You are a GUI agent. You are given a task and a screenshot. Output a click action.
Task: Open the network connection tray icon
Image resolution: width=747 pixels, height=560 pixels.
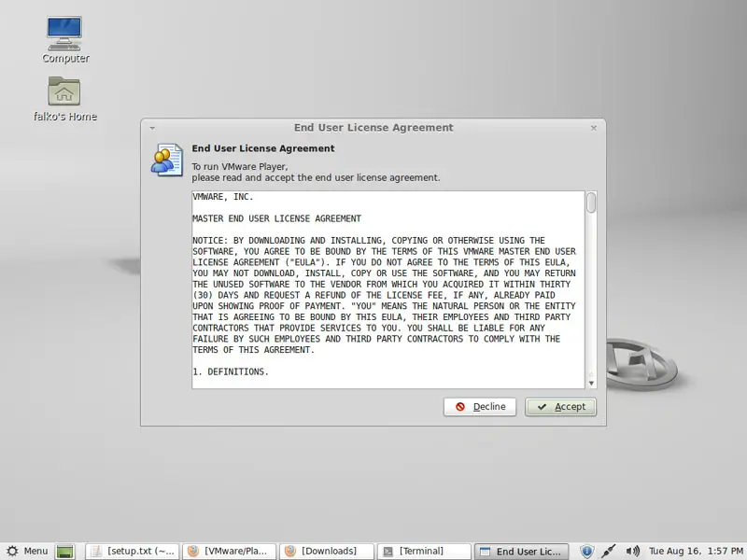pos(609,552)
